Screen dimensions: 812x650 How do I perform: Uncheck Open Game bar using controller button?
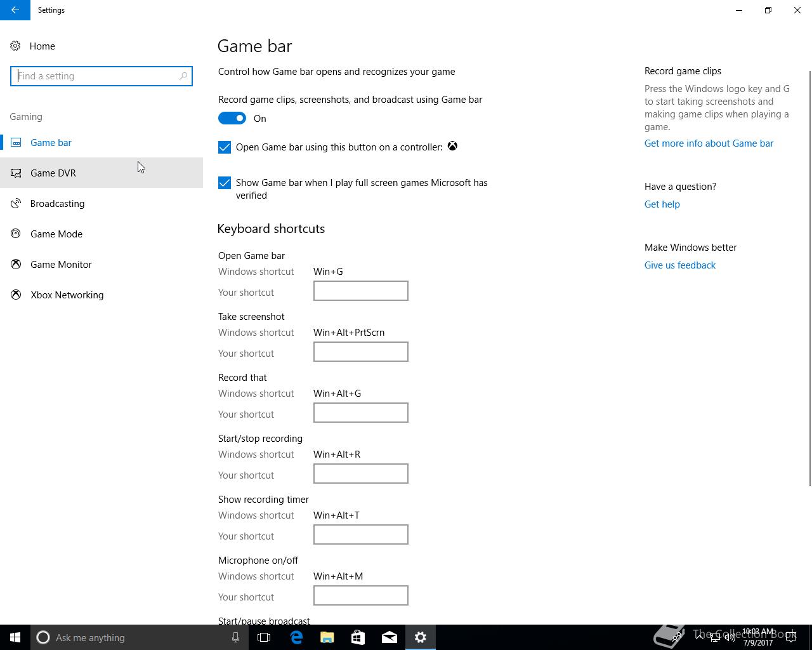(225, 147)
